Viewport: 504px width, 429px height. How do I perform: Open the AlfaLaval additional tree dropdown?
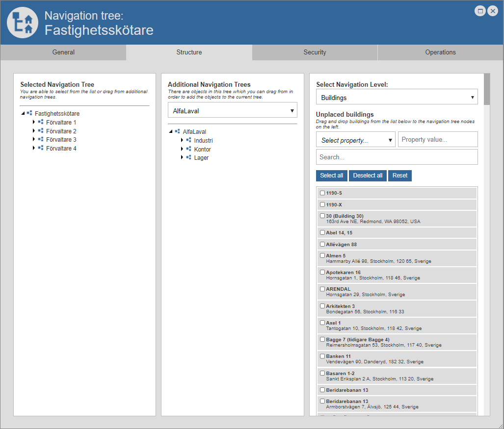233,110
